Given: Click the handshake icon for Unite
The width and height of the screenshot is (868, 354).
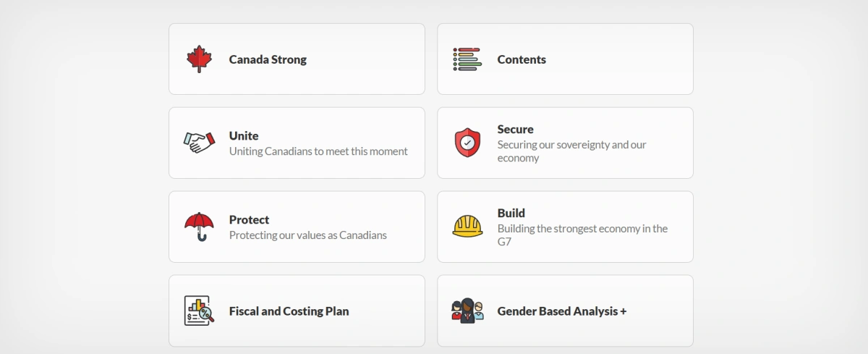Looking at the screenshot, I should click(199, 143).
